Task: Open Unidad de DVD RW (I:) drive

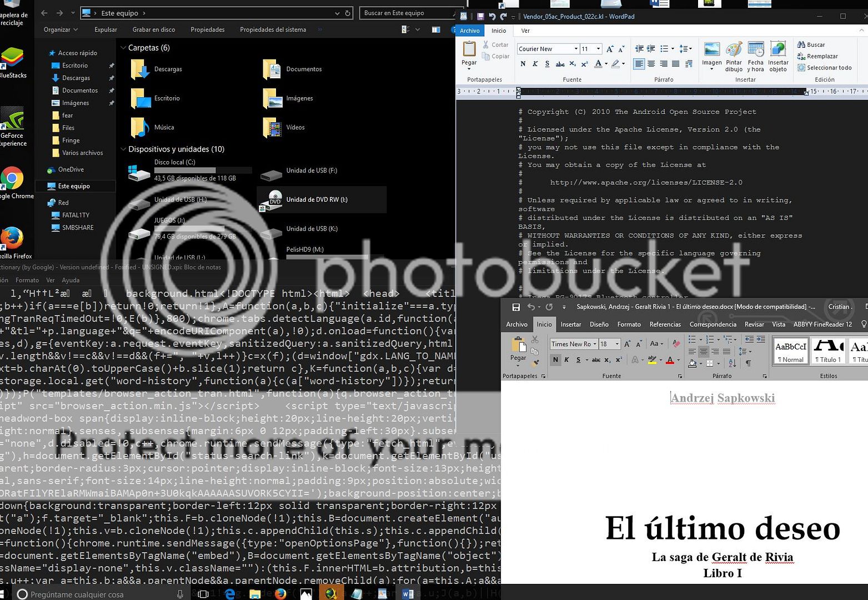Action: tap(322, 199)
